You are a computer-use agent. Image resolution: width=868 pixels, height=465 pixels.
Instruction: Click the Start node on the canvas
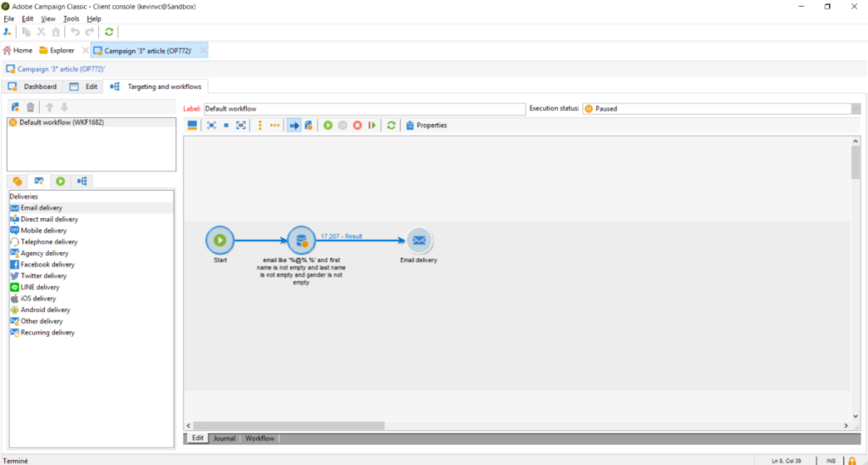[x=220, y=240]
